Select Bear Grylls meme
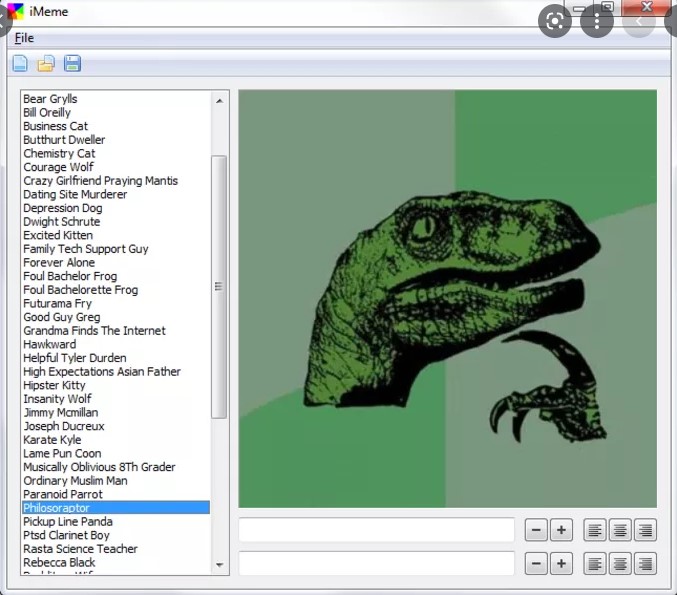The height and width of the screenshot is (595, 677). pos(50,99)
